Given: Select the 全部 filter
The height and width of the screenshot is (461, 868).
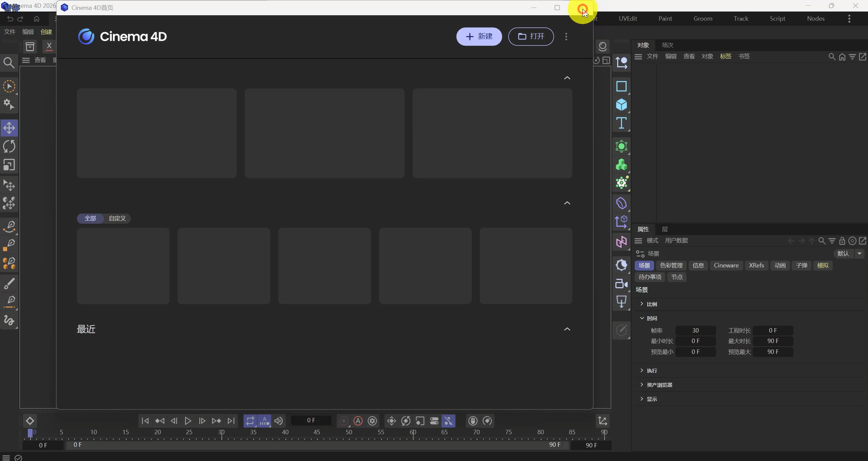Looking at the screenshot, I should coord(90,219).
